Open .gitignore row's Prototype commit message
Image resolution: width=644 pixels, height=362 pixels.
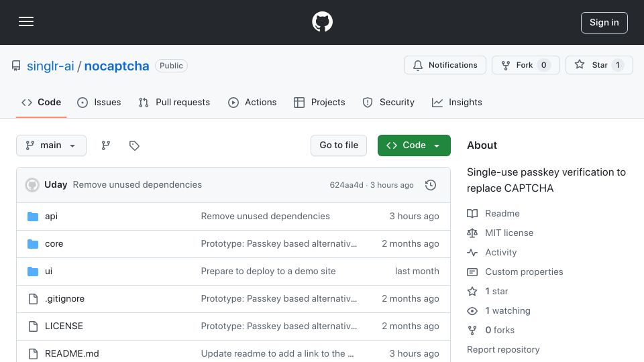[279, 299]
